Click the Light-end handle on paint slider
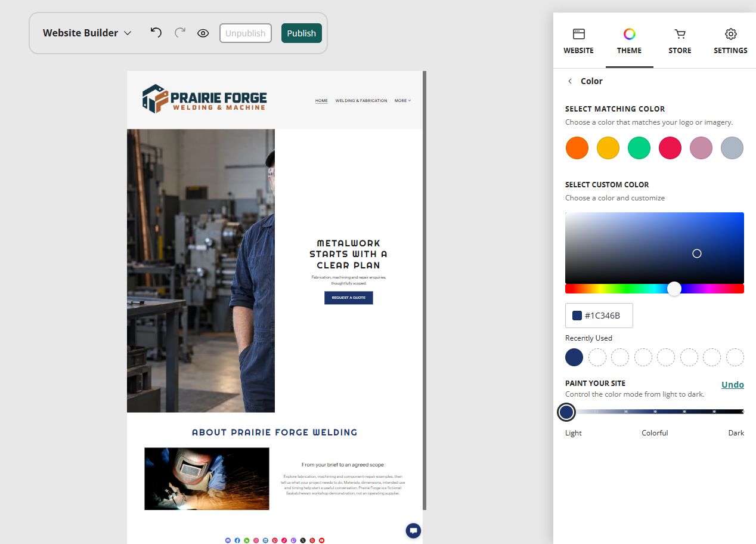Screen dimensions: 756x544 (566, 412)
